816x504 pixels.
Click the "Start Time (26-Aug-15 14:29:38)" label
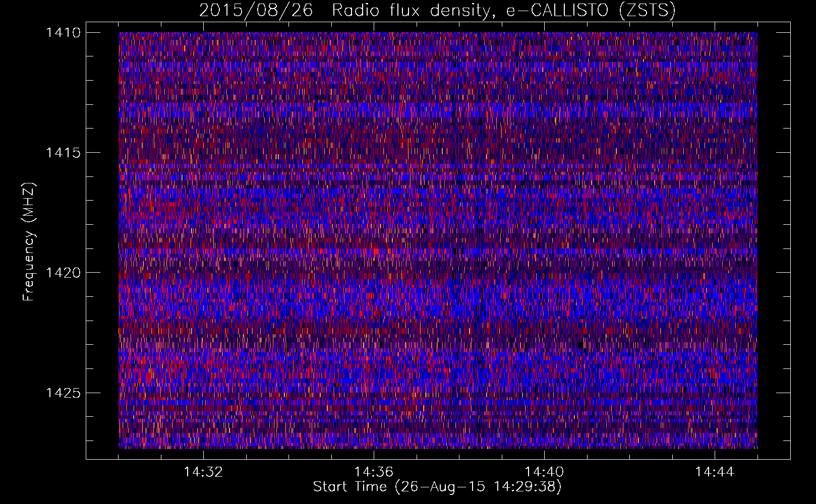point(437,487)
